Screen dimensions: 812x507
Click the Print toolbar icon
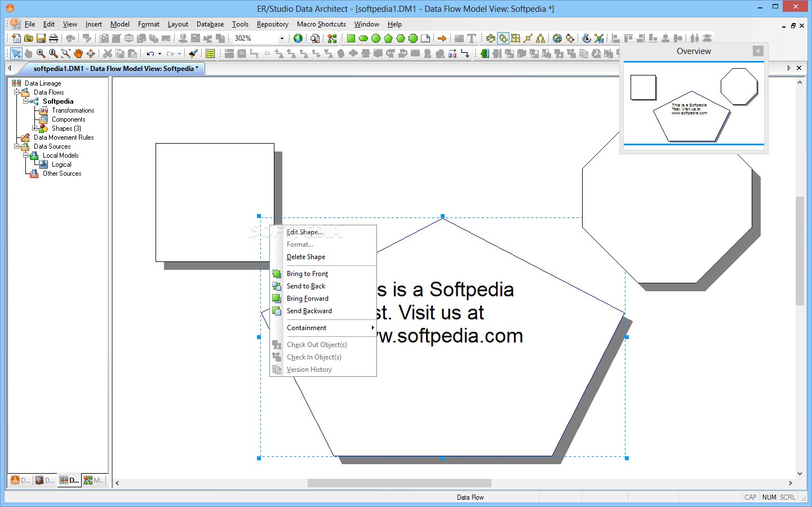54,38
